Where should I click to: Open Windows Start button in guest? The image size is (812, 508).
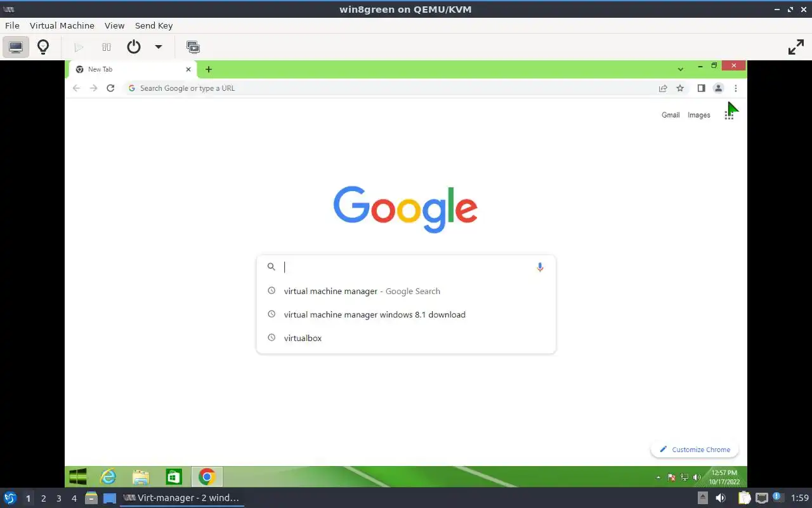pyautogui.click(x=77, y=477)
